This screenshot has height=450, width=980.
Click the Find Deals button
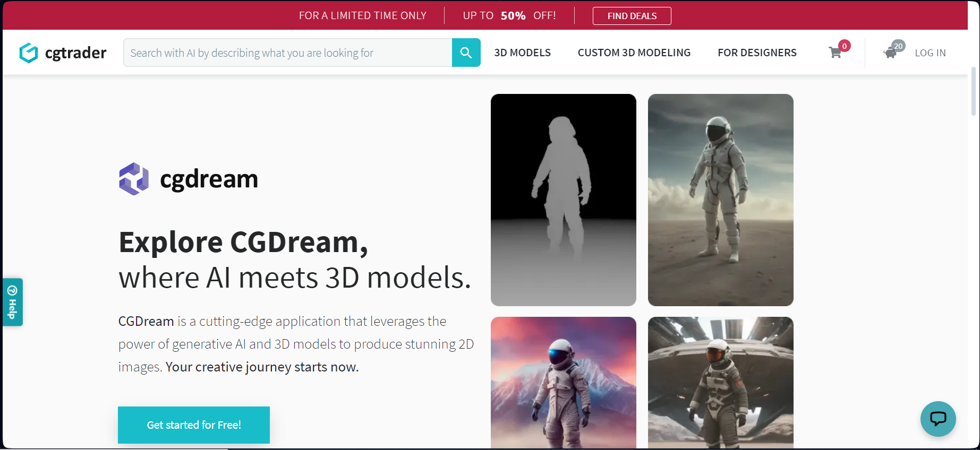pyautogui.click(x=632, y=16)
